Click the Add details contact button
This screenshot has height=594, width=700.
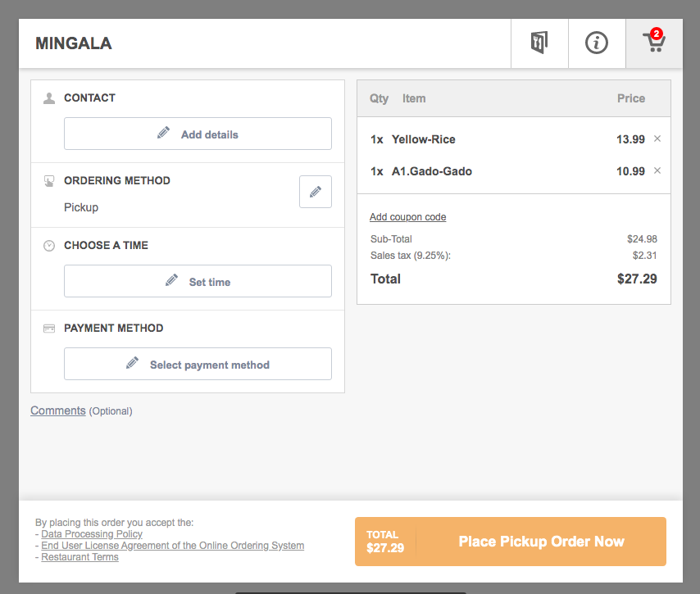[x=198, y=134]
